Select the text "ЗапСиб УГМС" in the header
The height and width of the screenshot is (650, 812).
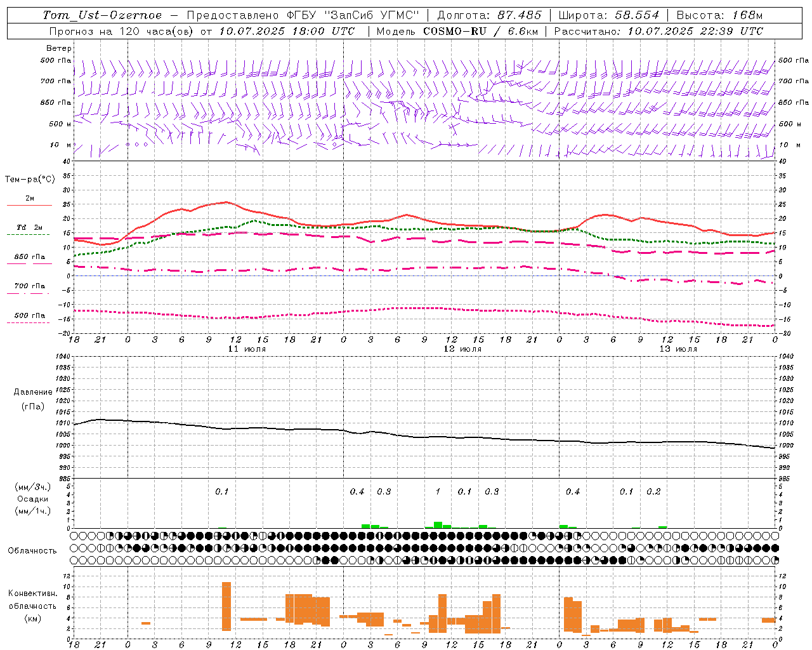[372, 15]
